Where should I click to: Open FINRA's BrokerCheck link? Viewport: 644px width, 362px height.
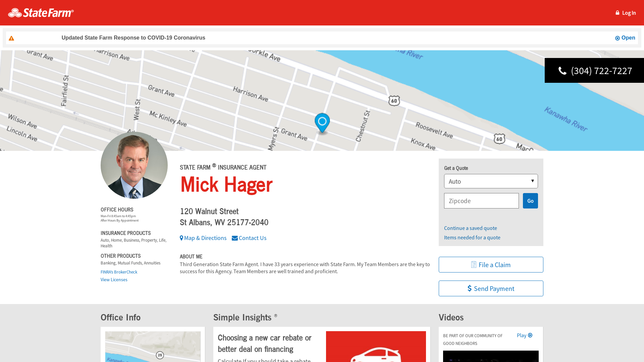[119, 272]
